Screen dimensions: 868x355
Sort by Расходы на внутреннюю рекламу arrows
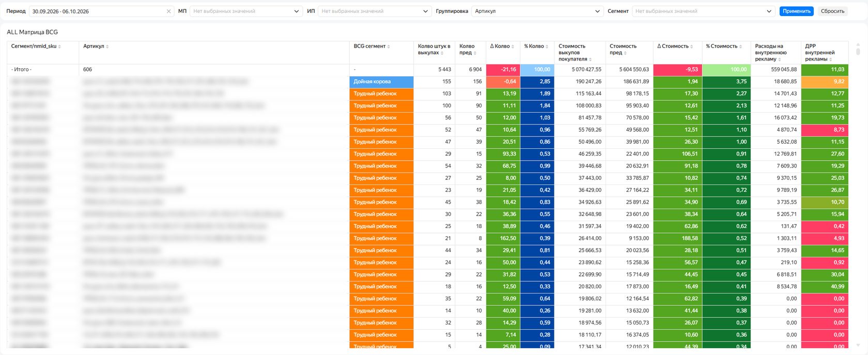point(780,59)
